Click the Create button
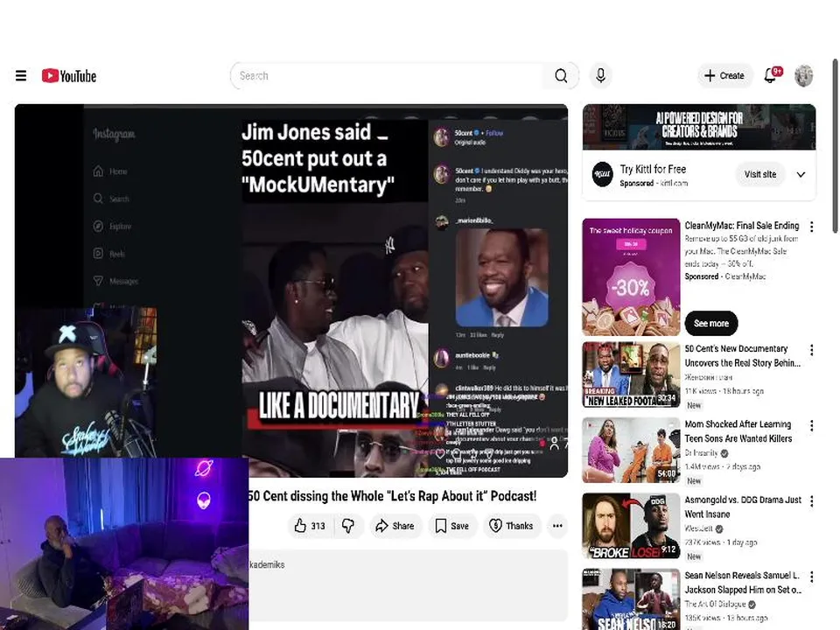Screen dimensions: 840x630 click(x=724, y=75)
